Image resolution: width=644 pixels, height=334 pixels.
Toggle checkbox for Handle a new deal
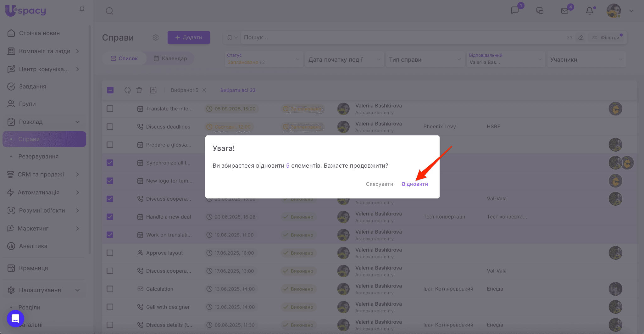tap(110, 217)
